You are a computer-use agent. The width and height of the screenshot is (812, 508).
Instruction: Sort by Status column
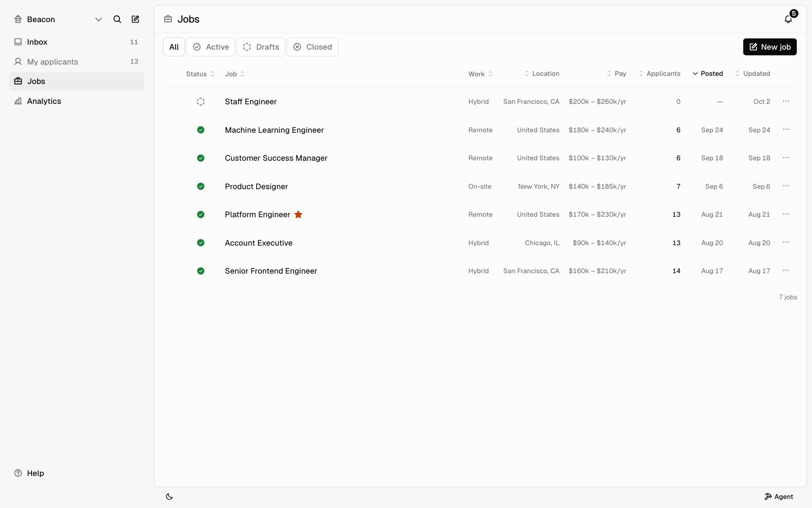[200, 74]
